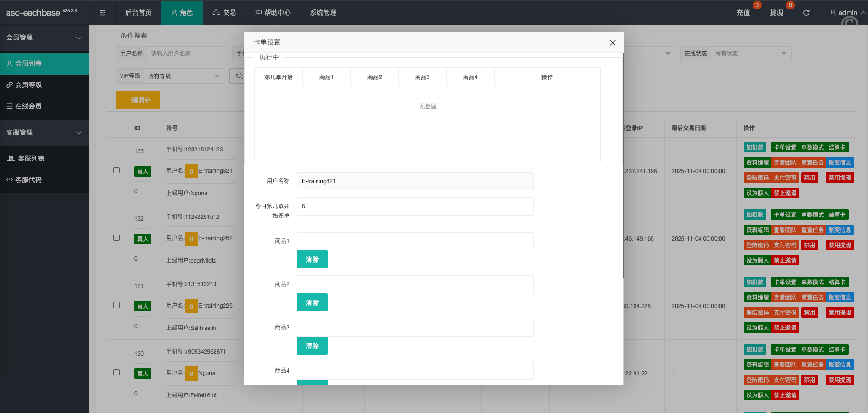Screen dimensions: 868x413
Task: Open 客服代码 in the sidebar
Action: pyautogui.click(x=28, y=180)
